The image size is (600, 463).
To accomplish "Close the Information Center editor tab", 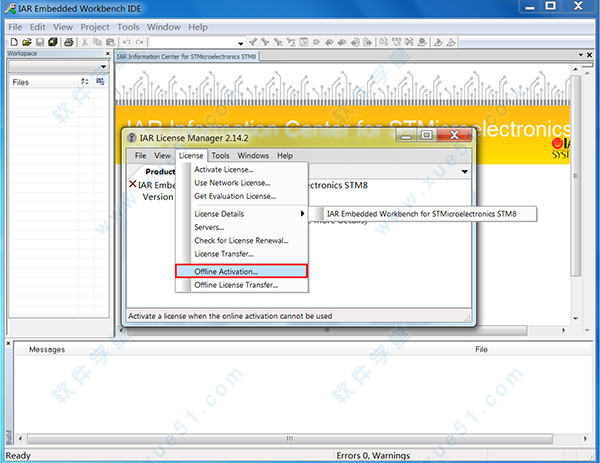I will coord(589,55).
